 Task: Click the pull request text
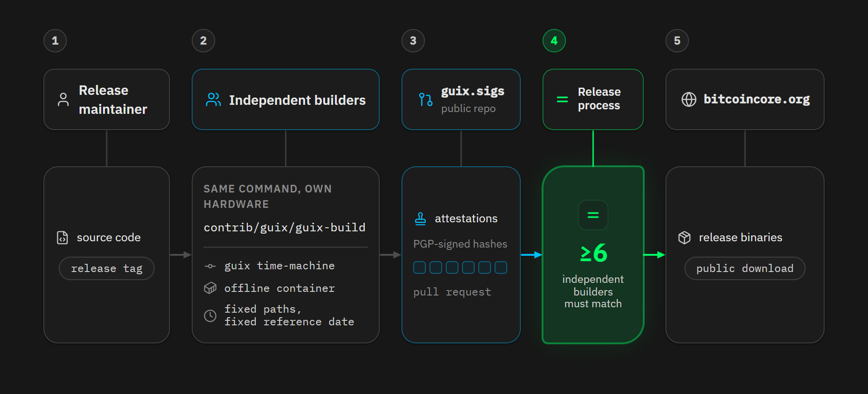[452, 292]
